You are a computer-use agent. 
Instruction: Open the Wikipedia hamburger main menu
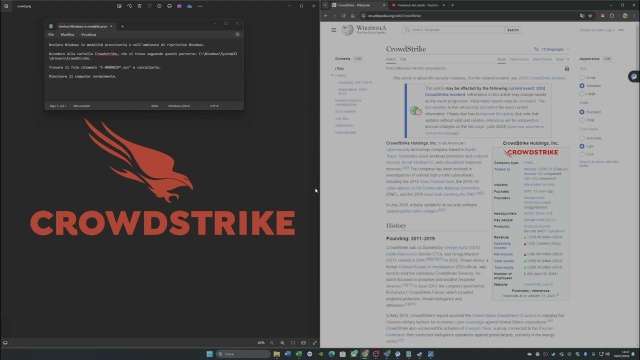click(333, 30)
